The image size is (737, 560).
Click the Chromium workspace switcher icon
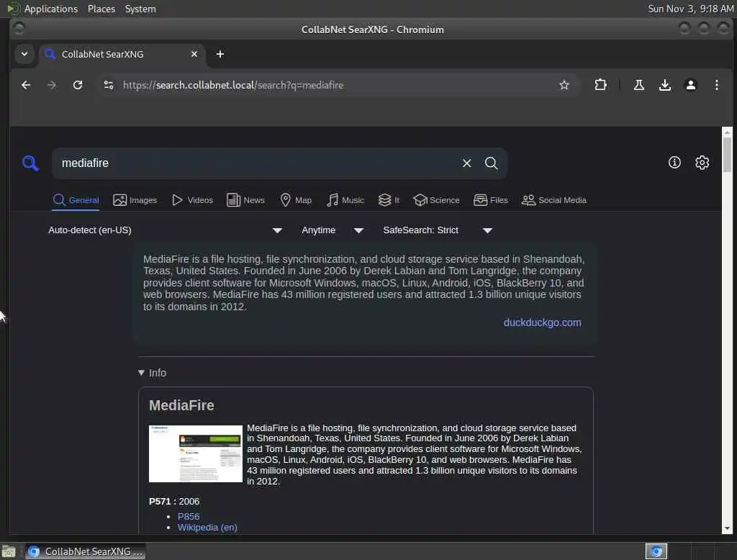coord(656,551)
